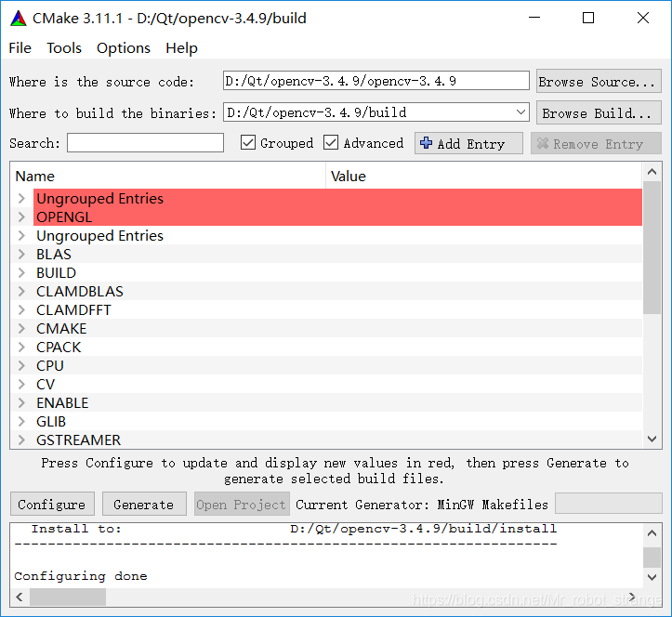The width and height of the screenshot is (672, 617).
Task: Click the Remove Entry button
Action: coord(596,143)
